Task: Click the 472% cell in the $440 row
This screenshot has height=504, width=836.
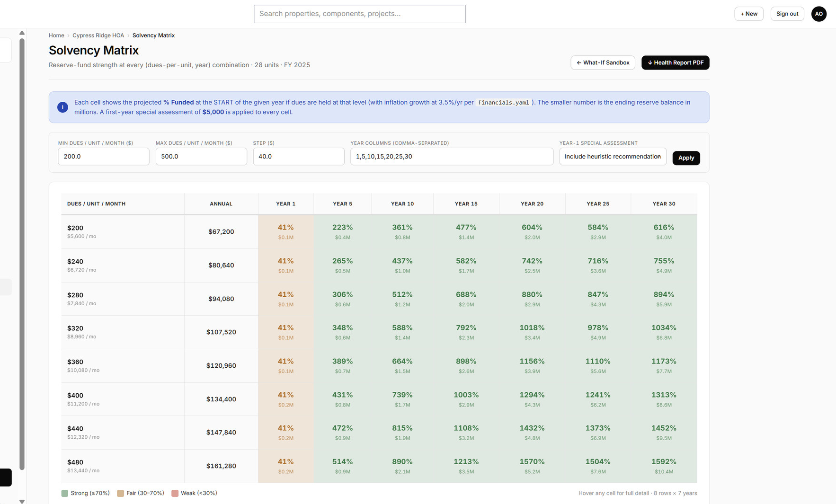Action: click(343, 433)
